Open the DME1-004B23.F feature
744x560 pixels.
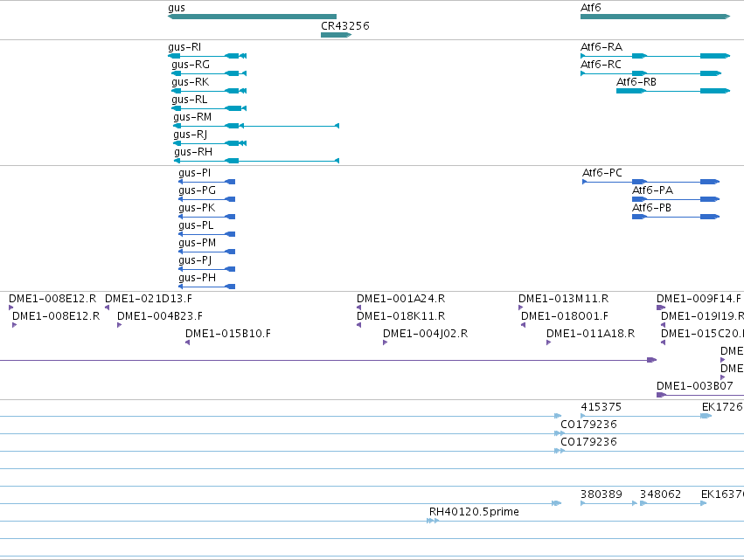[120, 325]
